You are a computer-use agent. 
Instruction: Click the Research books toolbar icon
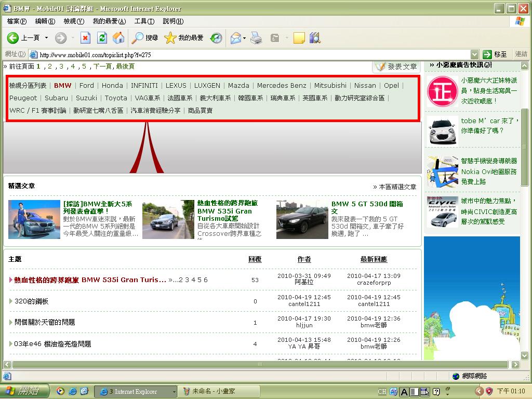pos(315,37)
